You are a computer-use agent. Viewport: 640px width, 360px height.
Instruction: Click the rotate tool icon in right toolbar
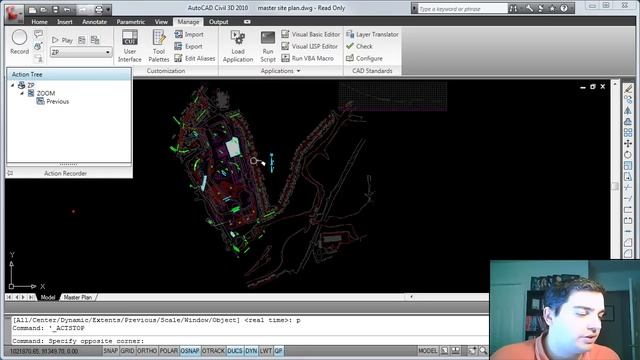[628, 155]
